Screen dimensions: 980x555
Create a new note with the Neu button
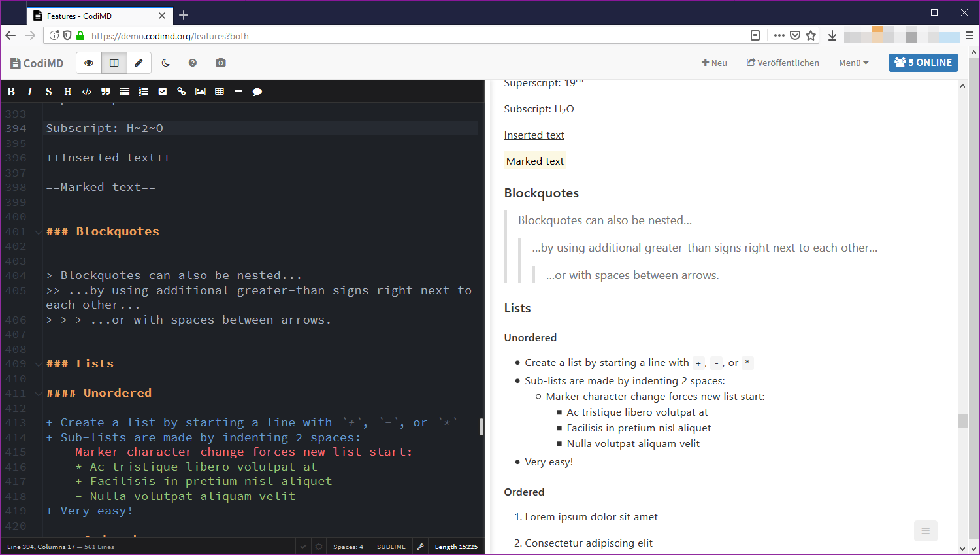pyautogui.click(x=714, y=63)
